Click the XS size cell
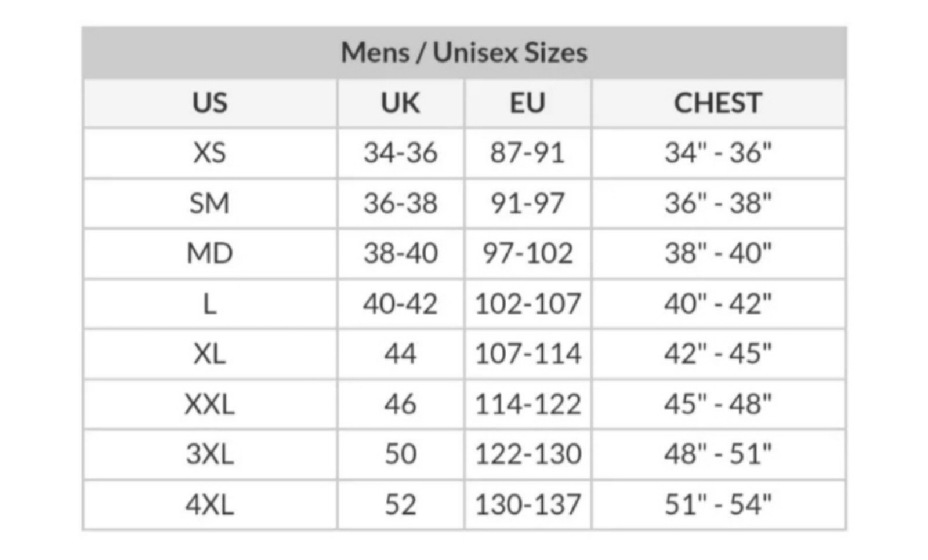Screen dimensions: 928x560 click(210, 153)
